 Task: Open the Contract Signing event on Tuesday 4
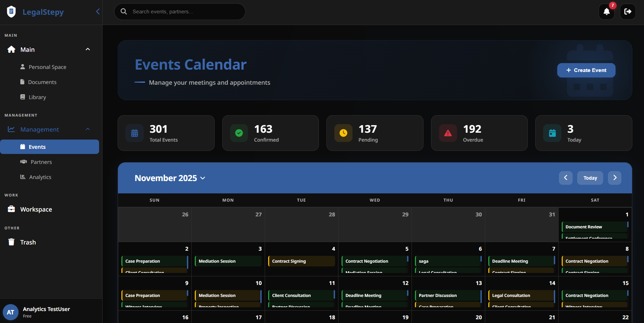click(x=301, y=261)
